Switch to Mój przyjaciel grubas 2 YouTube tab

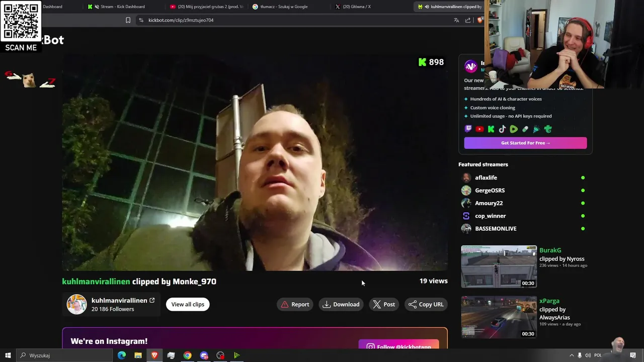pos(206,7)
